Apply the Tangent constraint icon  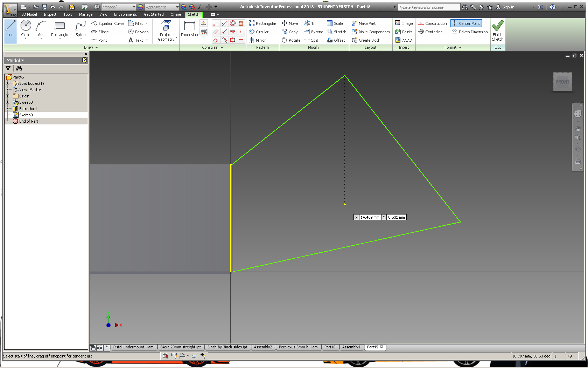click(x=216, y=40)
